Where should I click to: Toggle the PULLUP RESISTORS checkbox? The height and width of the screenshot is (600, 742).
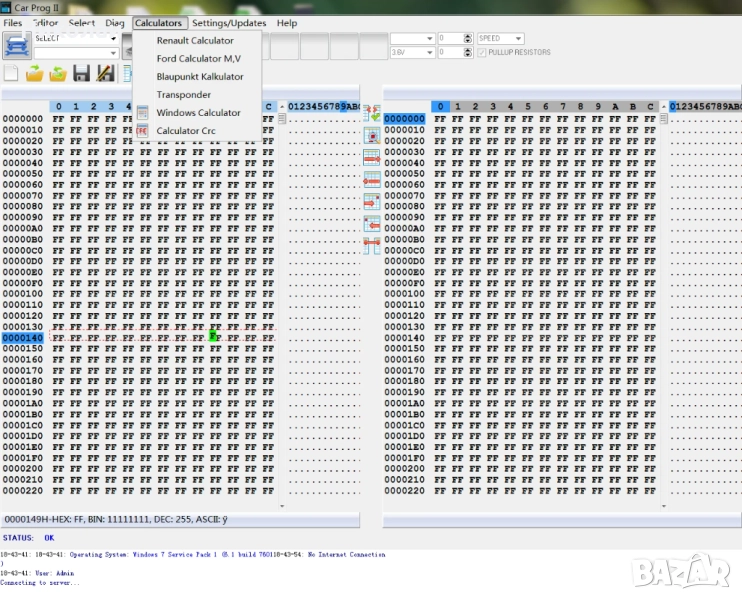pyautogui.click(x=482, y=52)
